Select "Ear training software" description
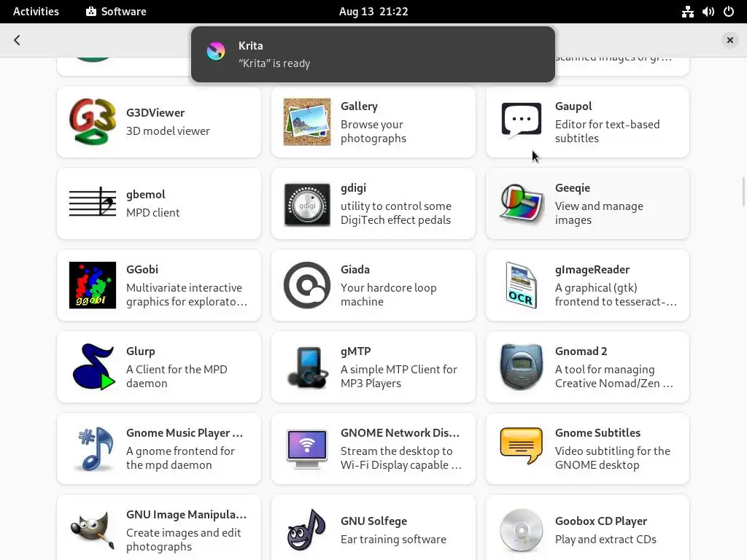The height and width of the screenshot is (560, 747). (x=393, y=540)
